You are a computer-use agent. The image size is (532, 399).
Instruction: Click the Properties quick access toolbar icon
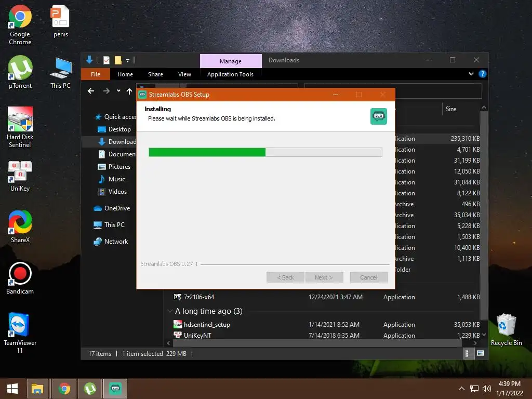[106, 60]
